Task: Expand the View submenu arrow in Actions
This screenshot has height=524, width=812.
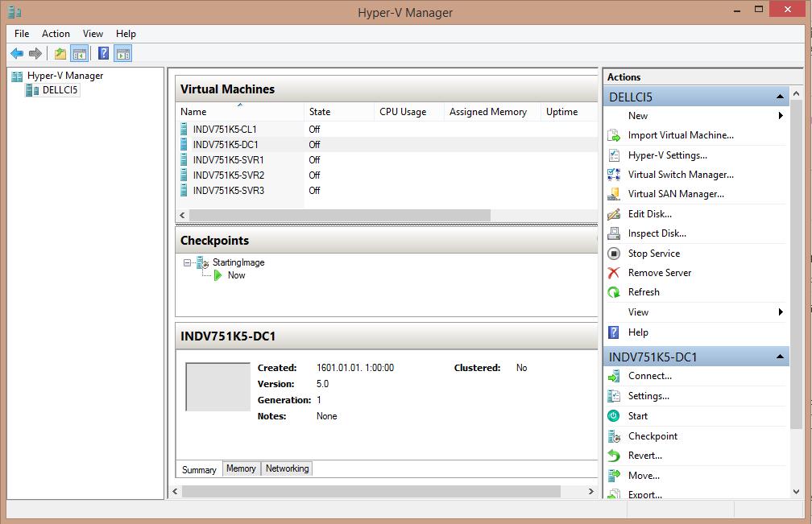Action: [x=781, y=312]
